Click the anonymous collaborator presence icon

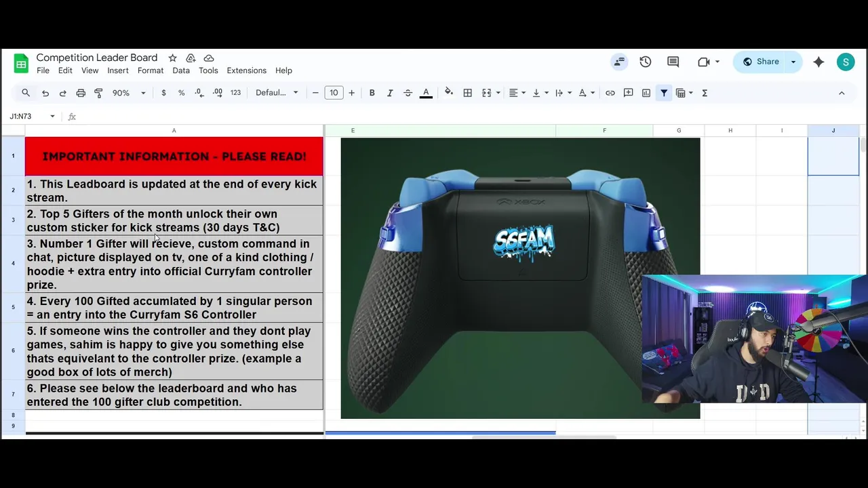click(619, 62)
